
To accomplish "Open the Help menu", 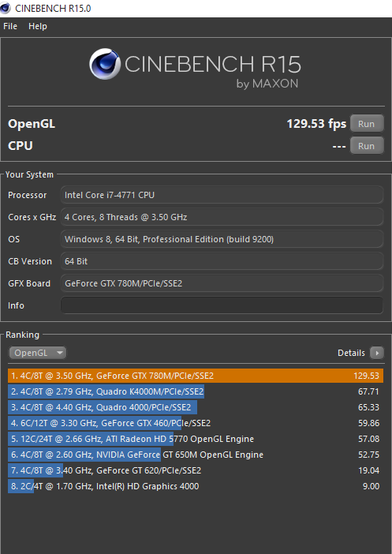I will [x=38, y=26].
